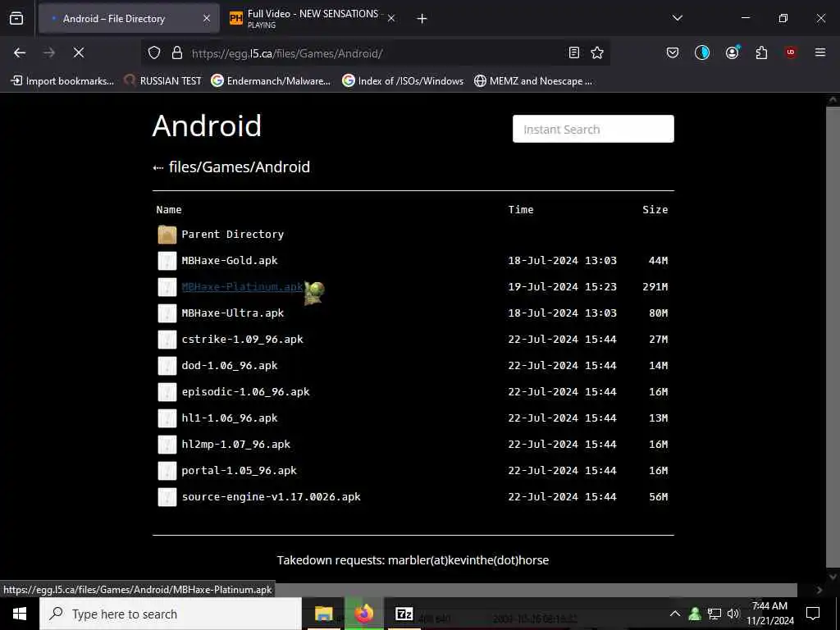
Task: Download hl1-1.06_96.apk
Action: click(230, 418)
